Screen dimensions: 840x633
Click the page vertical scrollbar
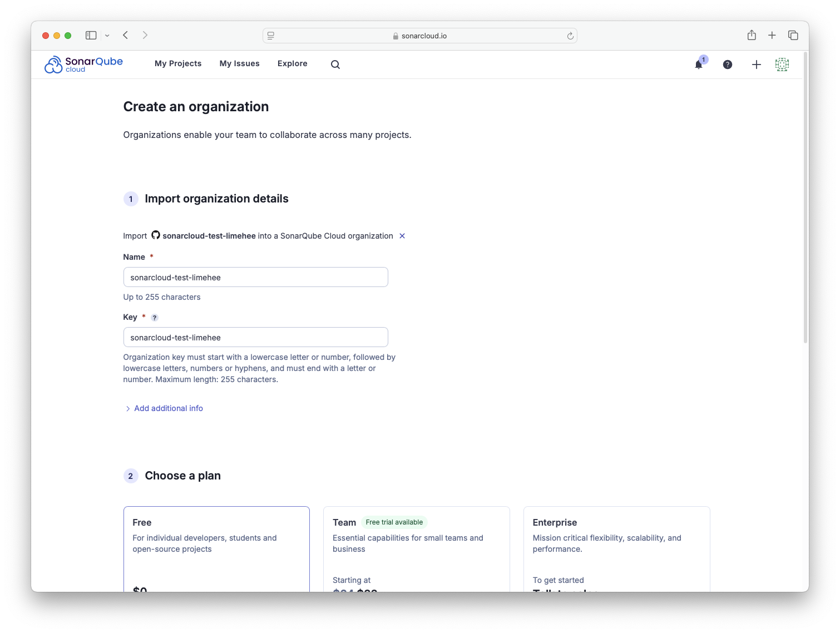(806, 198)
